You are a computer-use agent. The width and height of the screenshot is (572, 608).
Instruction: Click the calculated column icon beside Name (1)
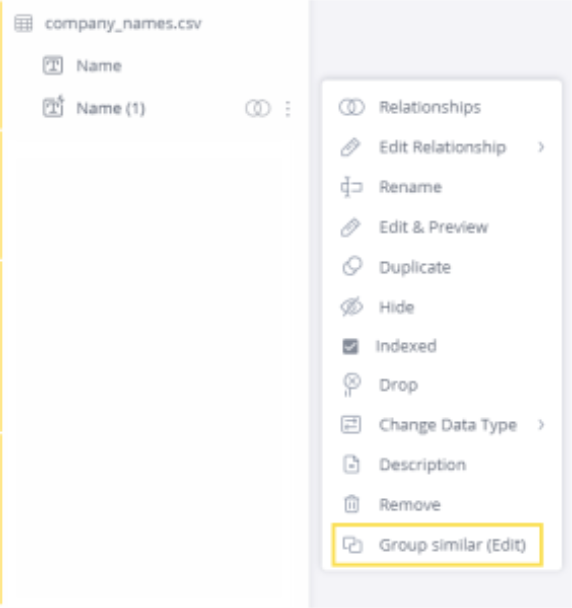click(53, 107)
